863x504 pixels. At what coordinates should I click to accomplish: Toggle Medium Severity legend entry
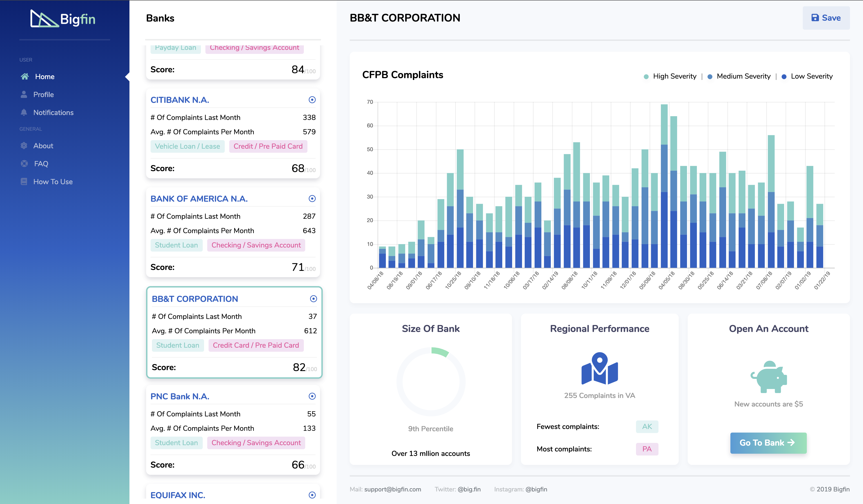[x=739, y=76]
